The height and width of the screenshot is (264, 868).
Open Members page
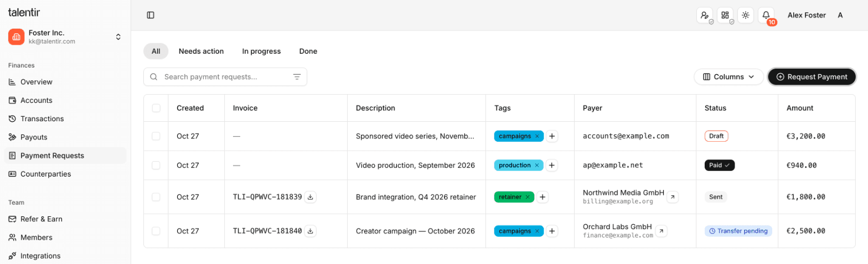[65, 237]
